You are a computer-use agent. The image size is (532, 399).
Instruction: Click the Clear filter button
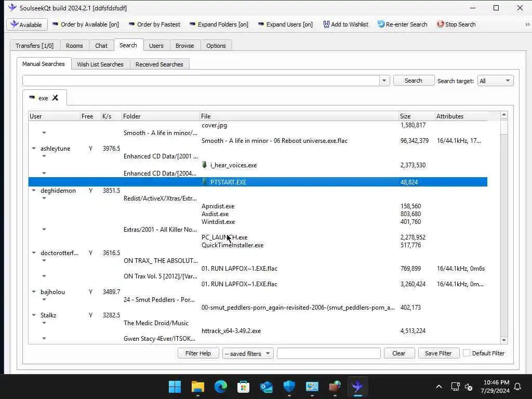click(x=399, y=353)
